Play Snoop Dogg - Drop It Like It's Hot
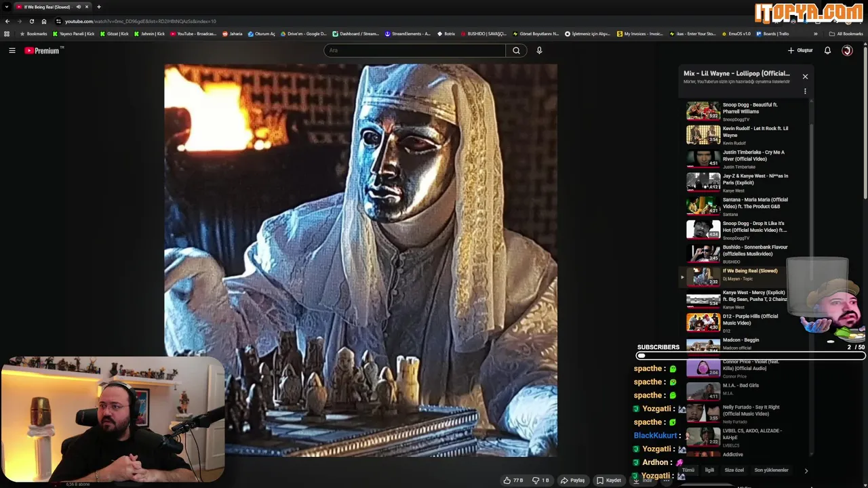Viewport: 868px width, 488px height. [x=745, y=230]
